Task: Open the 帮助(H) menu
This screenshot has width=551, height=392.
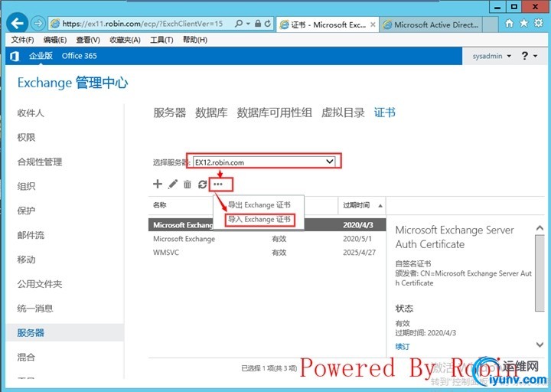Action: 195,40
